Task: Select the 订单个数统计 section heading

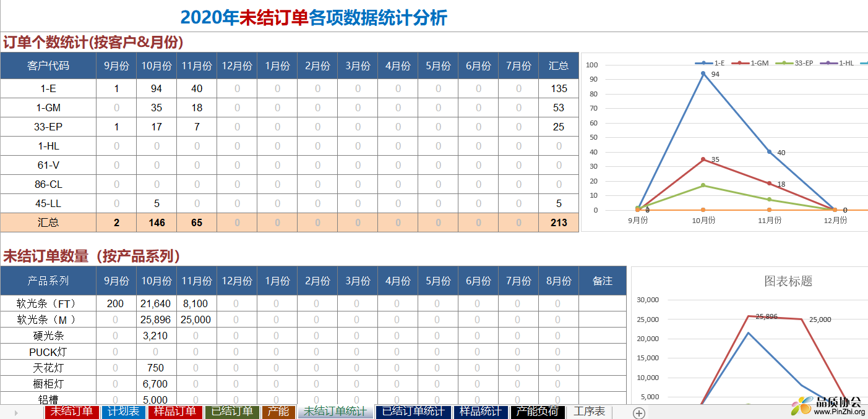Action: (93, 42)
